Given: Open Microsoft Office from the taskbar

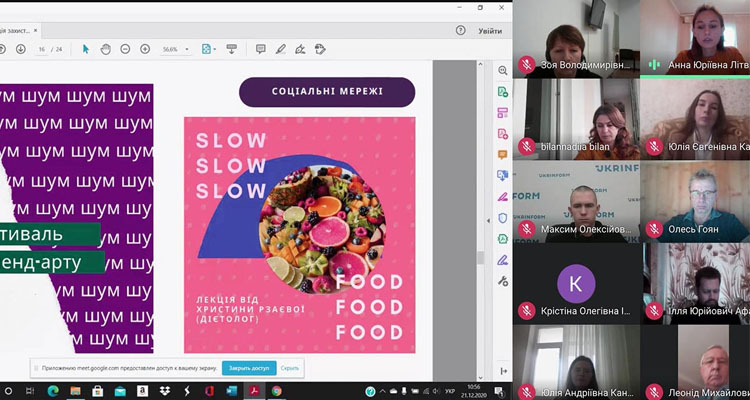Looking at the screenshot, I should (209, 391).
